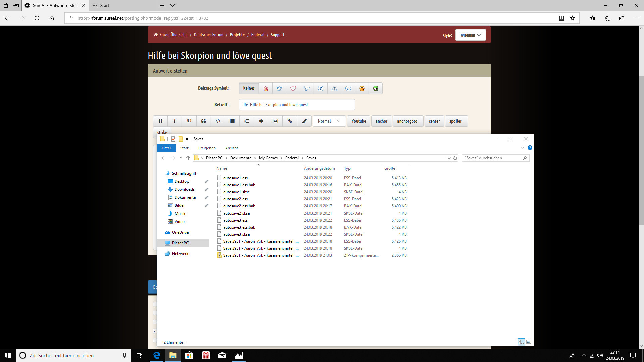Open the 'wiseman' style dropdown
The height and width of the screenshot is (362, 644).
tap(470, 35)
